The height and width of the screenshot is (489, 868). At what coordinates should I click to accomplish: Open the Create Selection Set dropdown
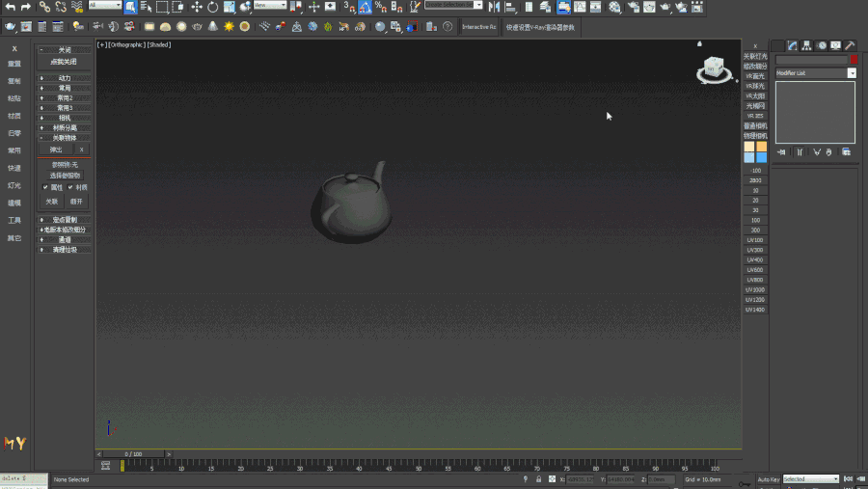(453, 5)
